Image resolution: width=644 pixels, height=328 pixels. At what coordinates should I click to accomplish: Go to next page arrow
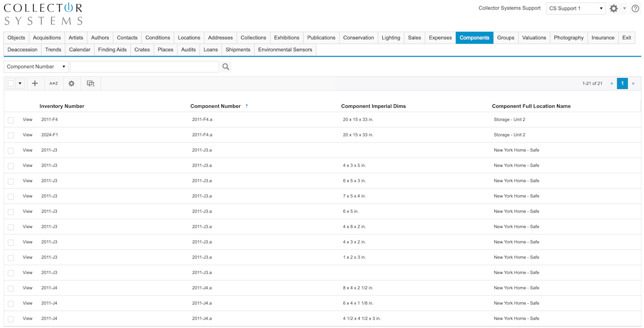pos(633,84)
